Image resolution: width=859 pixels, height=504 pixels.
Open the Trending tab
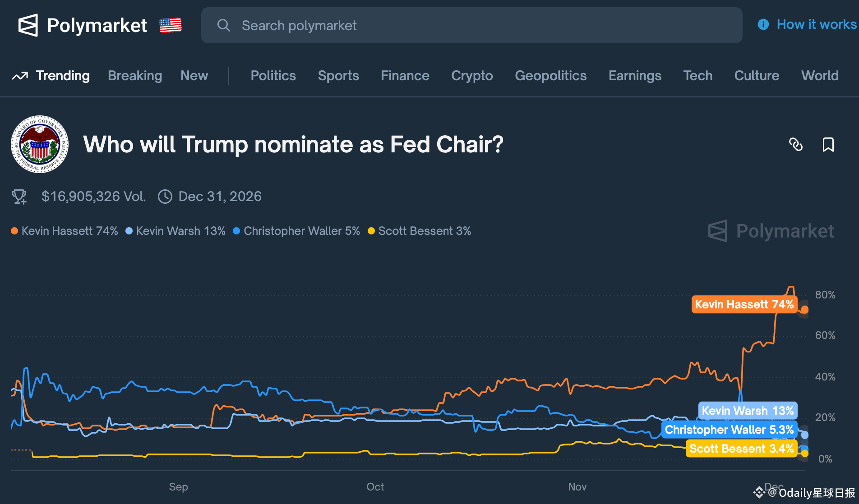click(x=62, y=76)
